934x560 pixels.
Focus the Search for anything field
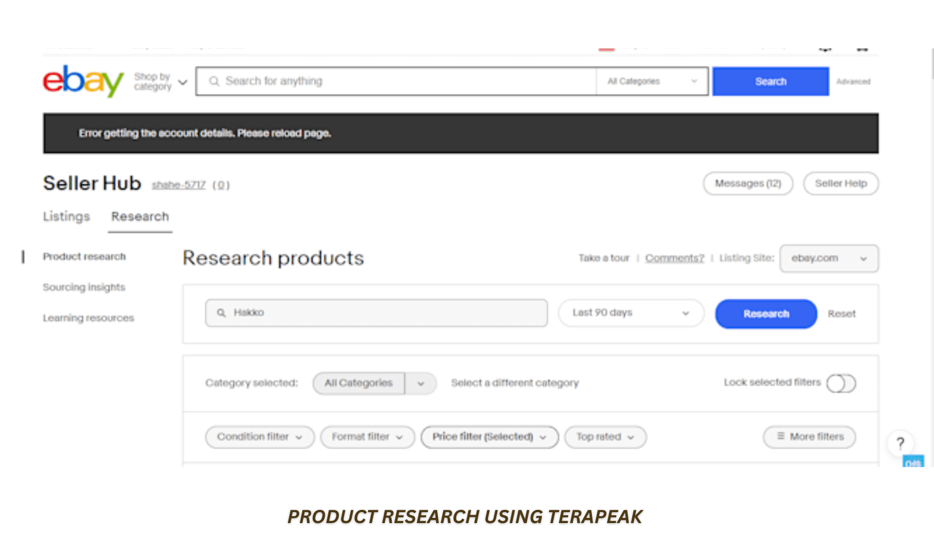pyautogui.click(x=396, y=81)
